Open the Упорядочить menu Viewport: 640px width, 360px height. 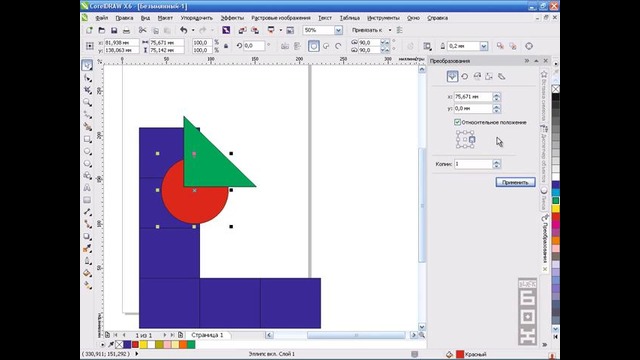[197, 18]
